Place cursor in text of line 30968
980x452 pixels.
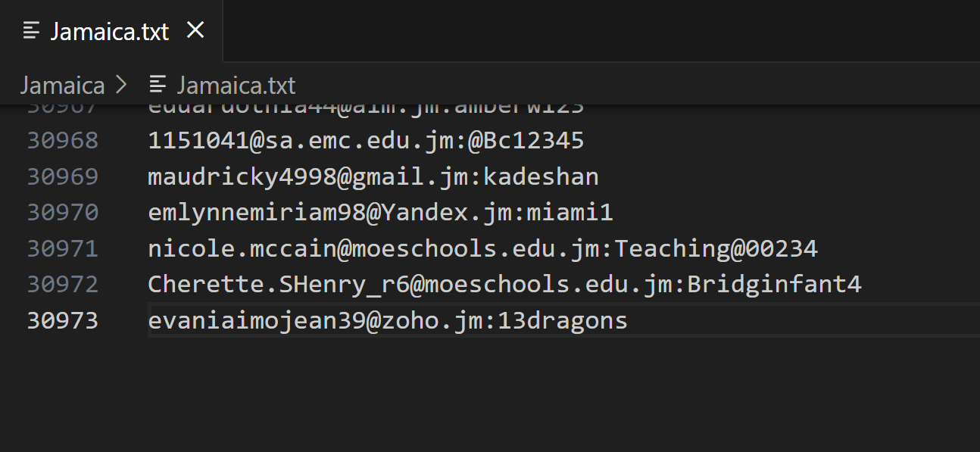click(x=366, y=141)
